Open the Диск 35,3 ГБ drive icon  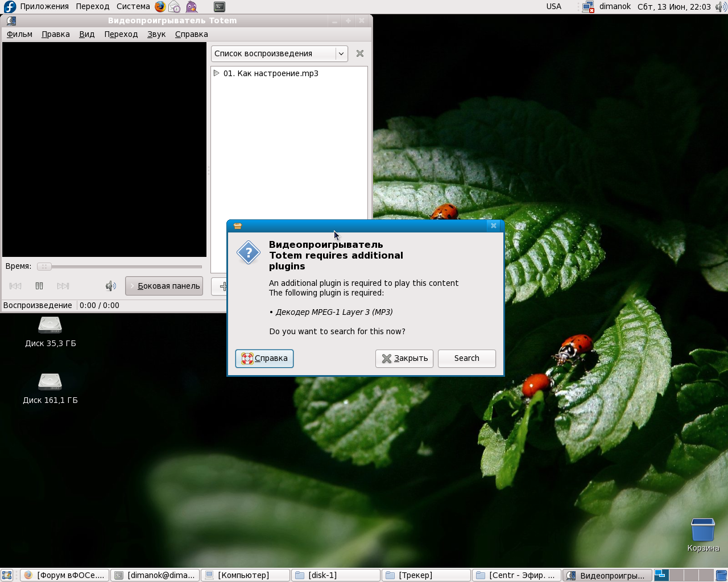point(50,325)
